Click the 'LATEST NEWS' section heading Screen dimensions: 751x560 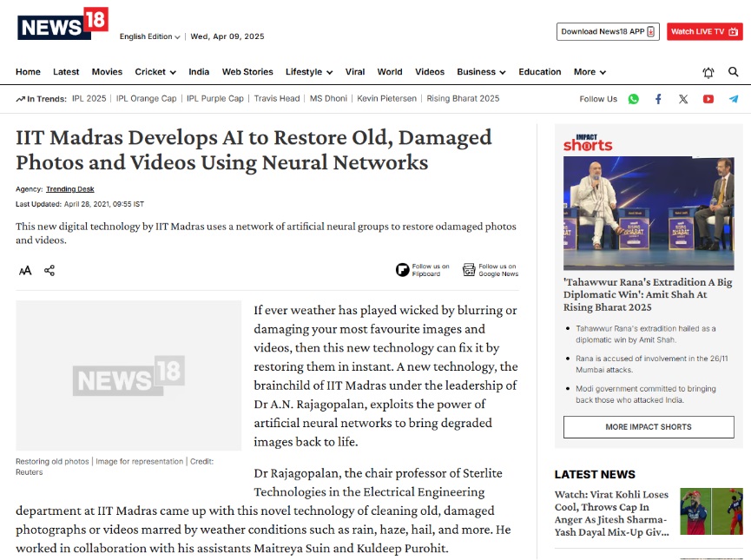tap(595, 474)
